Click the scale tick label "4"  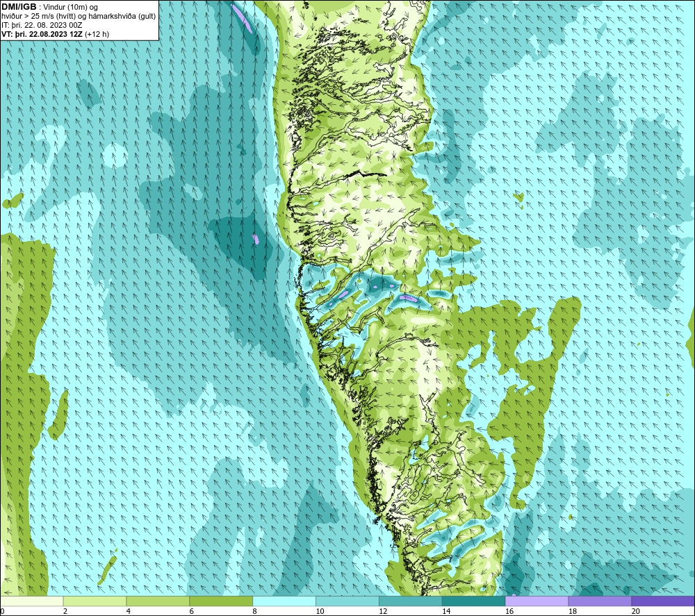click(129, 612)
